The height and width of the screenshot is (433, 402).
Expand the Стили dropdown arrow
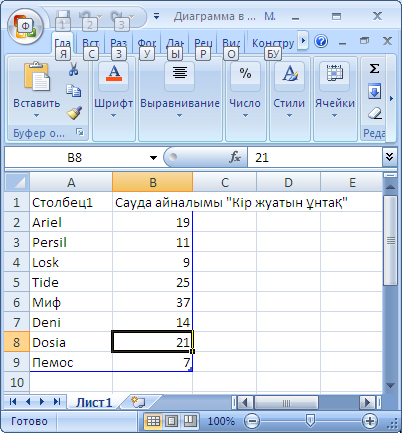pyautogui.click(x=289, y=116)
